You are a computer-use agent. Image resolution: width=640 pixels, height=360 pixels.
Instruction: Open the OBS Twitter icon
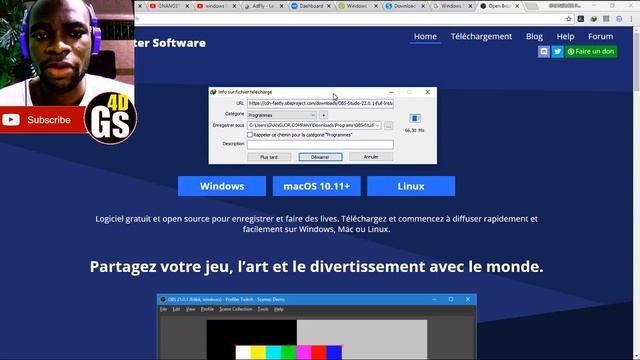(557, 51)
